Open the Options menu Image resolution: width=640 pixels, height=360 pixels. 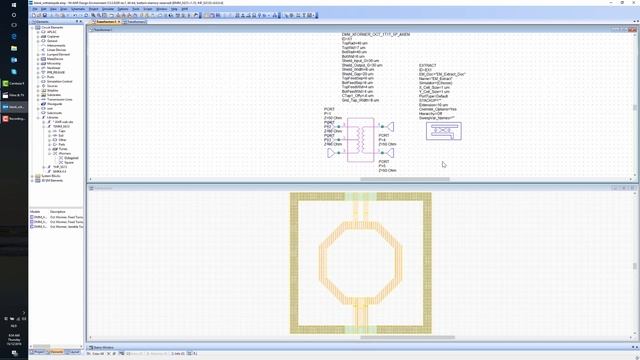point(122,9)
